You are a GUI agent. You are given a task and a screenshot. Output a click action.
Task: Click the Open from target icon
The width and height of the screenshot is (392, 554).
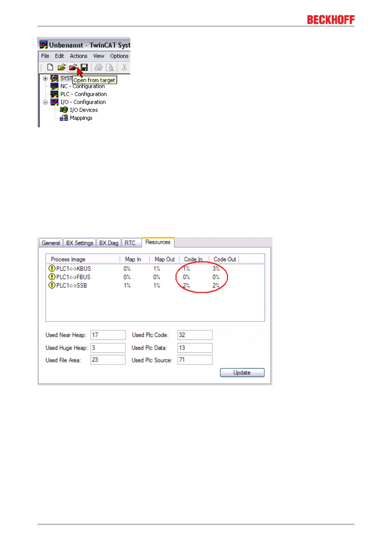pyautogui.click(x=73, y=67)
